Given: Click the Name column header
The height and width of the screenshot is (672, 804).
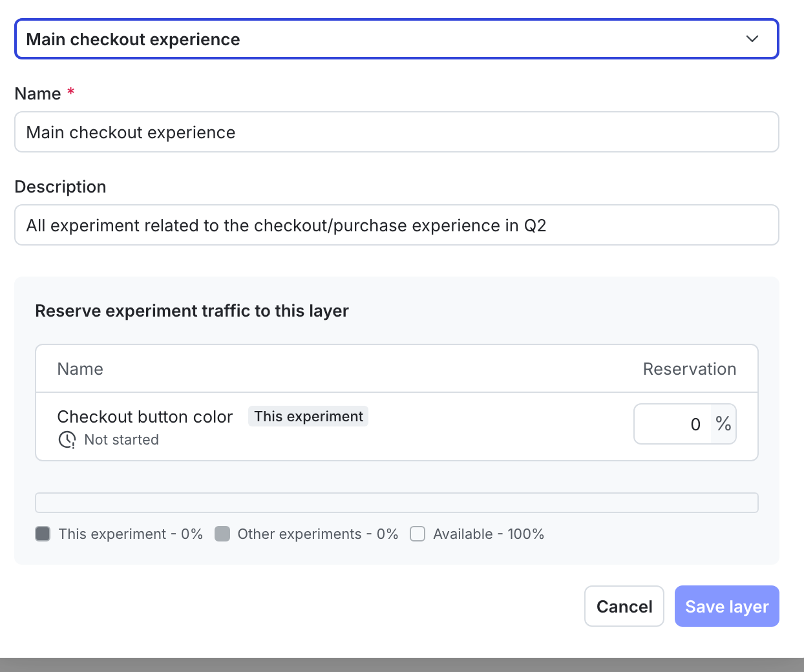Looking at the screenshot, I should 80,368.
